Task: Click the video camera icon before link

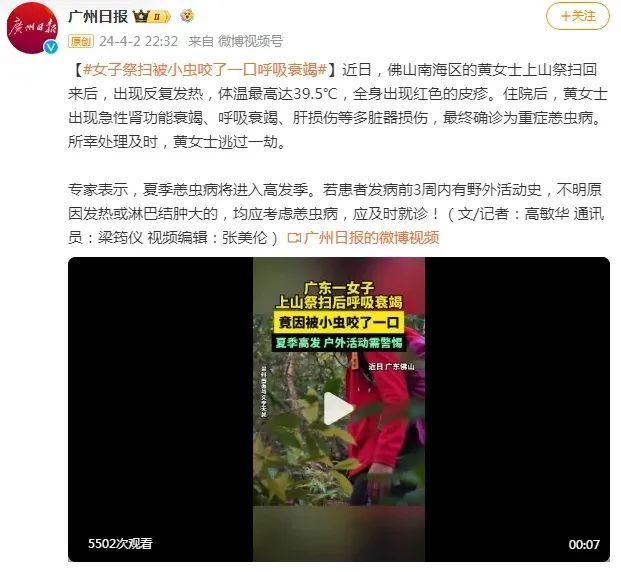Action: (x=294, y=238)
